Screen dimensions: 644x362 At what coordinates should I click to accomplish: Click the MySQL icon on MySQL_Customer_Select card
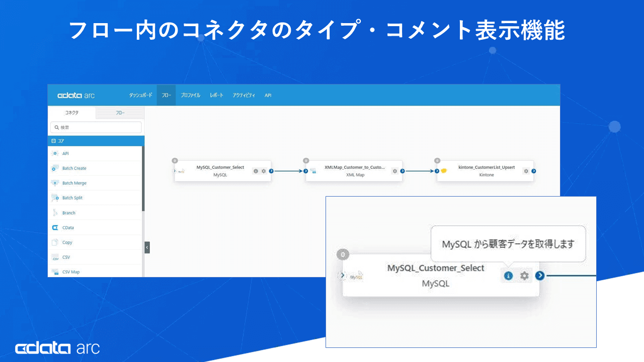tap(180, 171)
